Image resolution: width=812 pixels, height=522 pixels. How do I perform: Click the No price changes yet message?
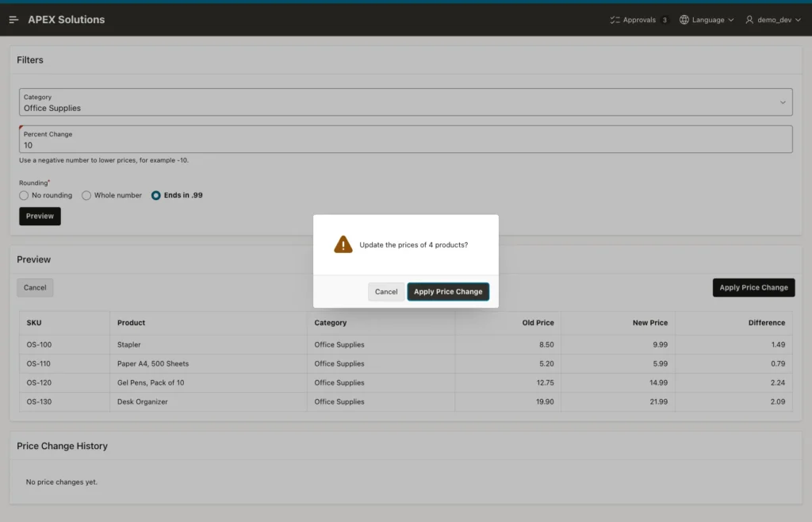[62, 482]
